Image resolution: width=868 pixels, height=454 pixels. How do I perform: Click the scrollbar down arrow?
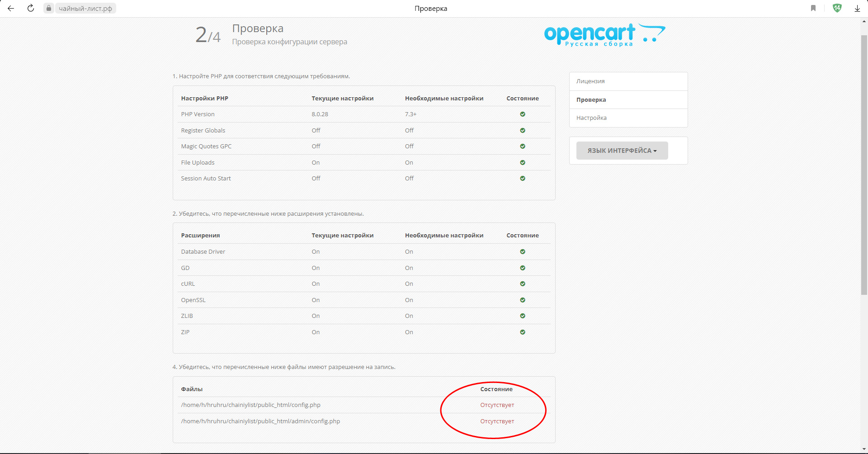coord(864,449)
